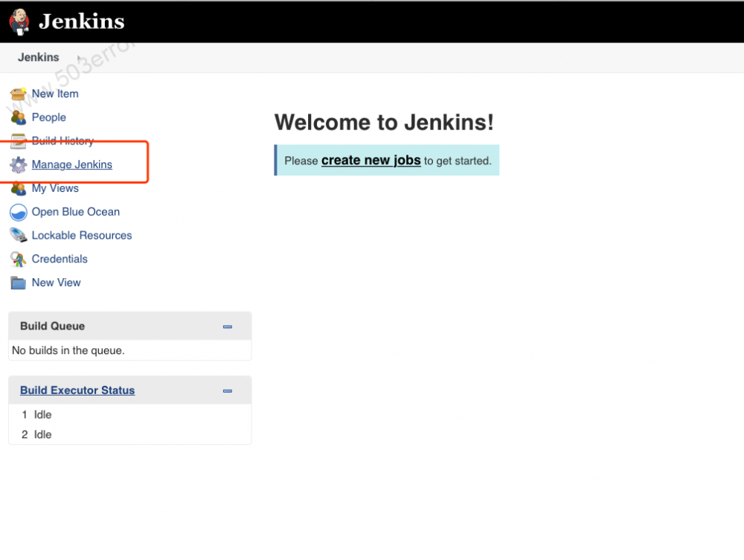Open the Build Executor Status page

coord(77,390)
